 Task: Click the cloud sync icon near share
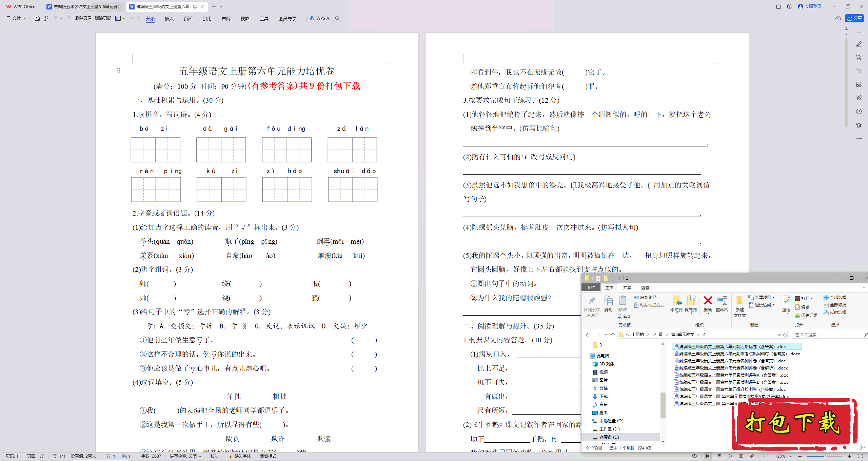tap(838, 18)
